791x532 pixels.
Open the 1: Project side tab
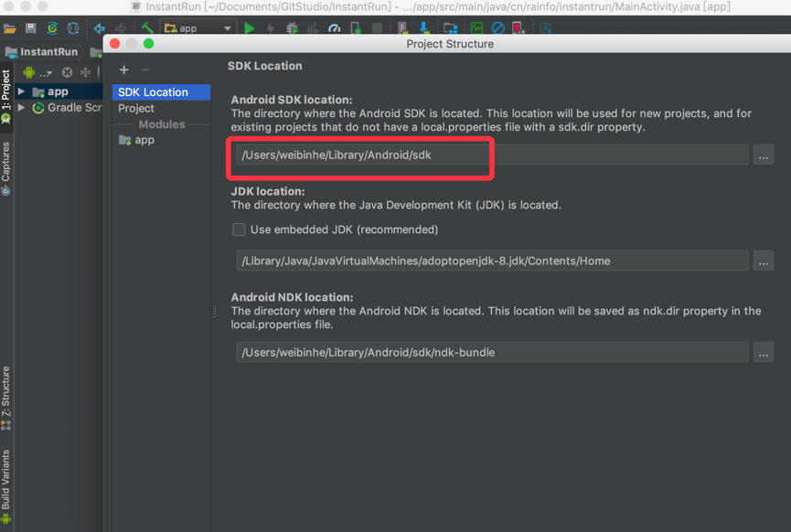click(6, 96)
